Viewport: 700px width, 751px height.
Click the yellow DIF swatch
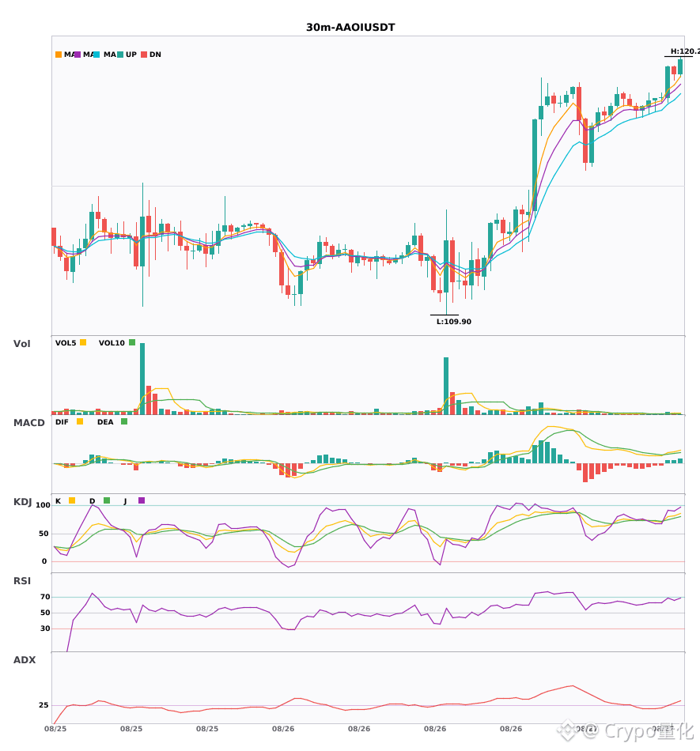tap(80, 421)
